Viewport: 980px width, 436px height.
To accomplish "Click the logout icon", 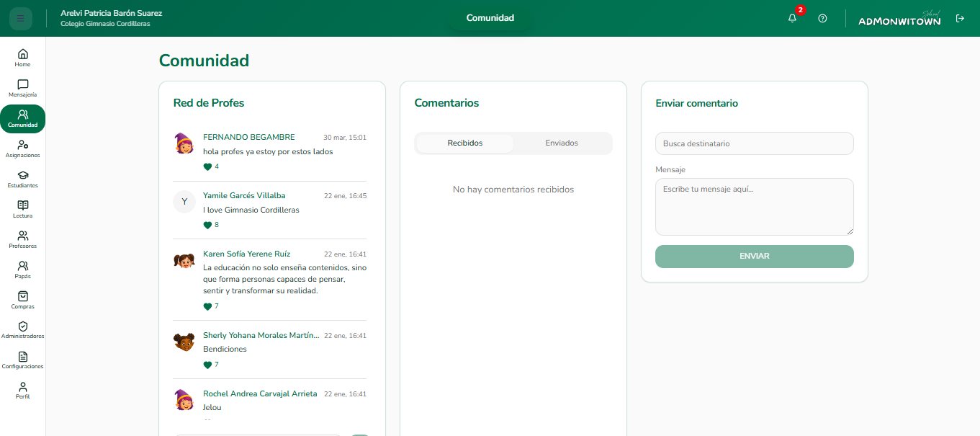I will click(x=960, y=18).
